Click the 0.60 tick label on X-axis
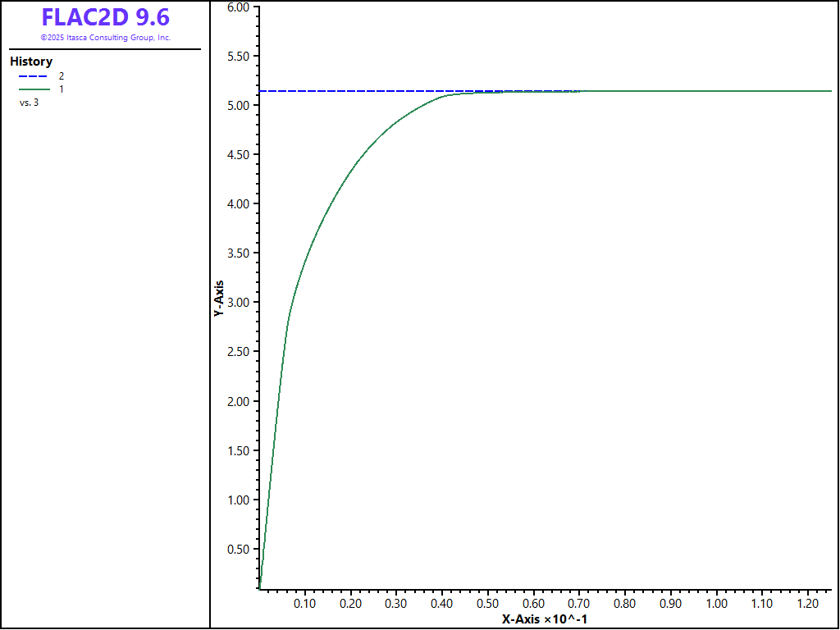 click(533, 603)
